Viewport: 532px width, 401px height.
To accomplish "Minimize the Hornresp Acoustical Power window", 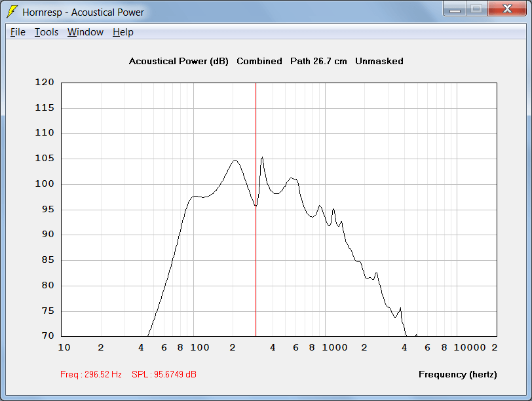I will (x=455, y=9).
